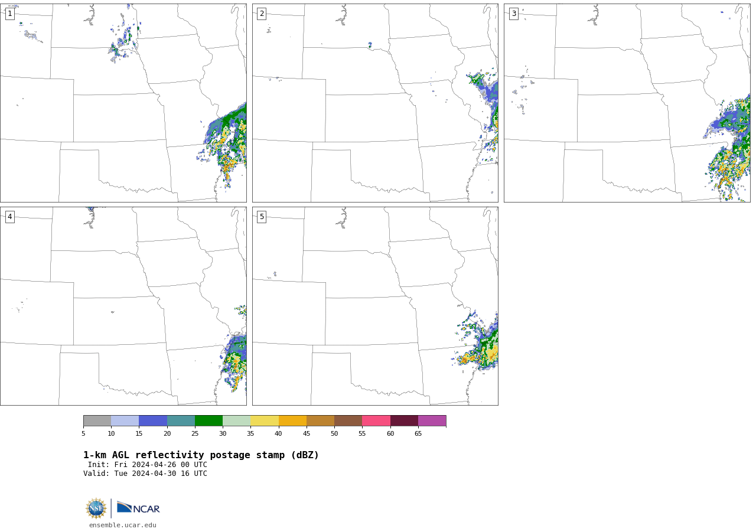Click the brown 50-55 dBZ swatch

pos(348,420)
